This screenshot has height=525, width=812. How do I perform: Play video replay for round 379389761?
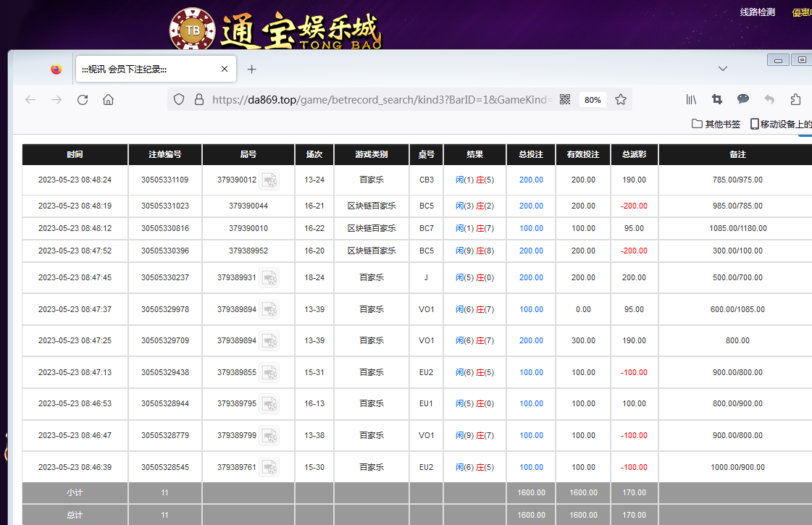pyautogui.click(x=269, y=468)
